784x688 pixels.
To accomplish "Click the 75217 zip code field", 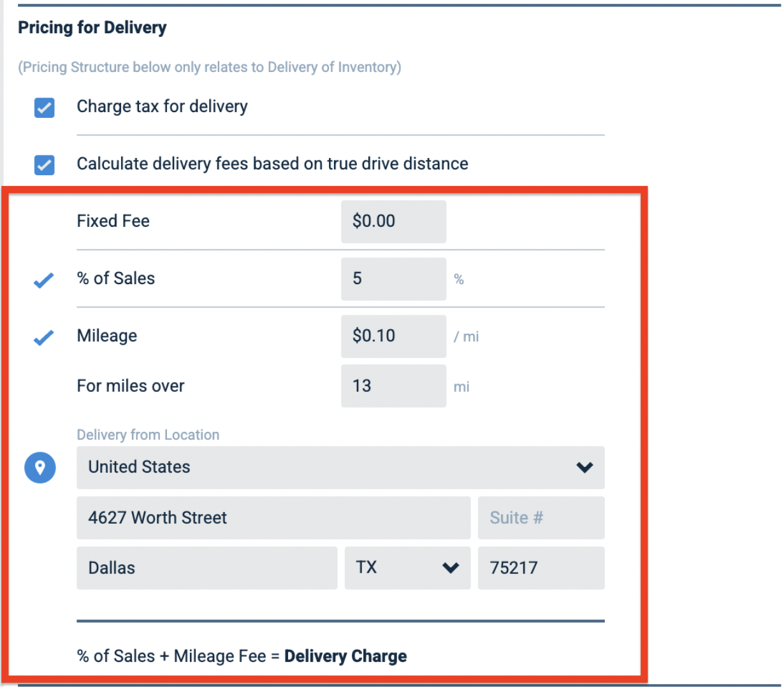I will (541, 568).
